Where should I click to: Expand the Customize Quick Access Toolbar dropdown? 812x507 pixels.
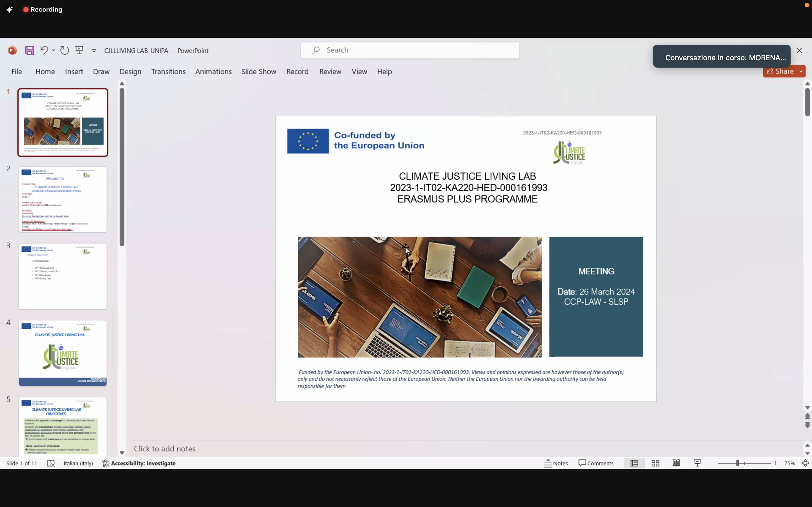click(94, 51)
